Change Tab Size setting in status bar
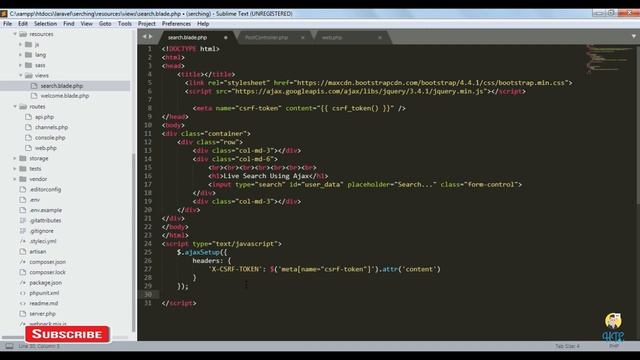The image size is (640, 360). [x=567, y=346]
